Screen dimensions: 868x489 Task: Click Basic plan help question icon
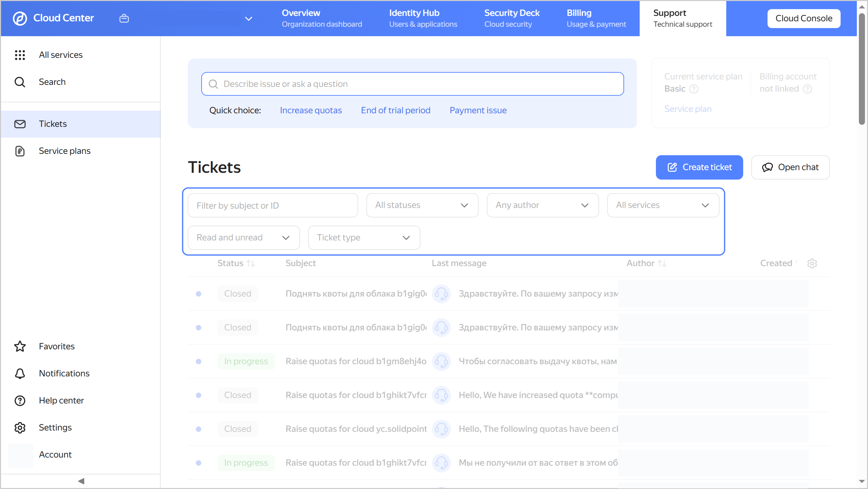click(x=694, y=89)
